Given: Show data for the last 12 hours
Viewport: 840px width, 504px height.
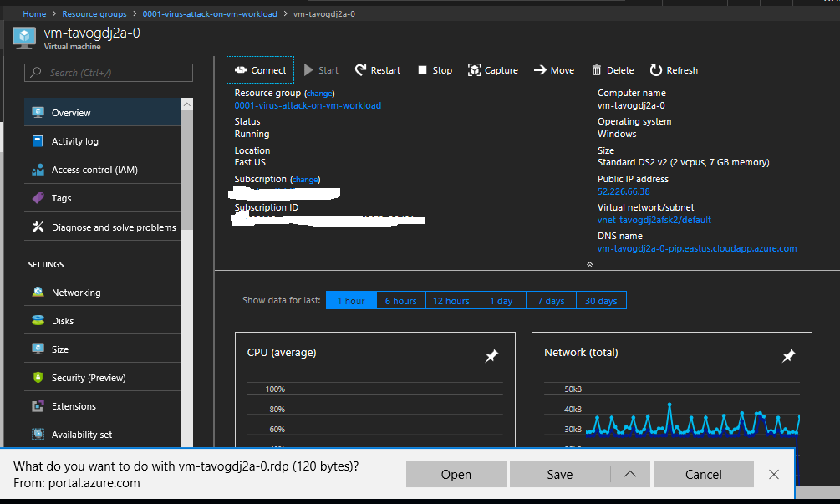Looking at the screenshot, I should tap(451, 300).
